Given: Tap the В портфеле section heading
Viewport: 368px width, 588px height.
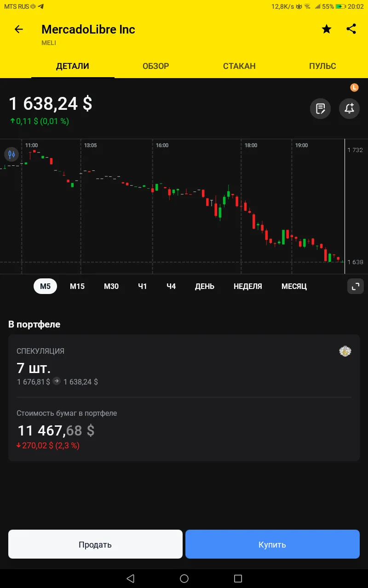Looking at the screenshot, I should tap(34, 324).
